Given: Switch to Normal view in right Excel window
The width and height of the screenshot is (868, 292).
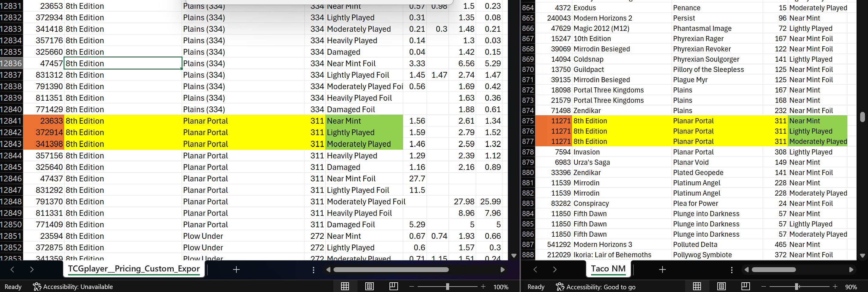Looking at the screenshot, I should pos(697,286).
